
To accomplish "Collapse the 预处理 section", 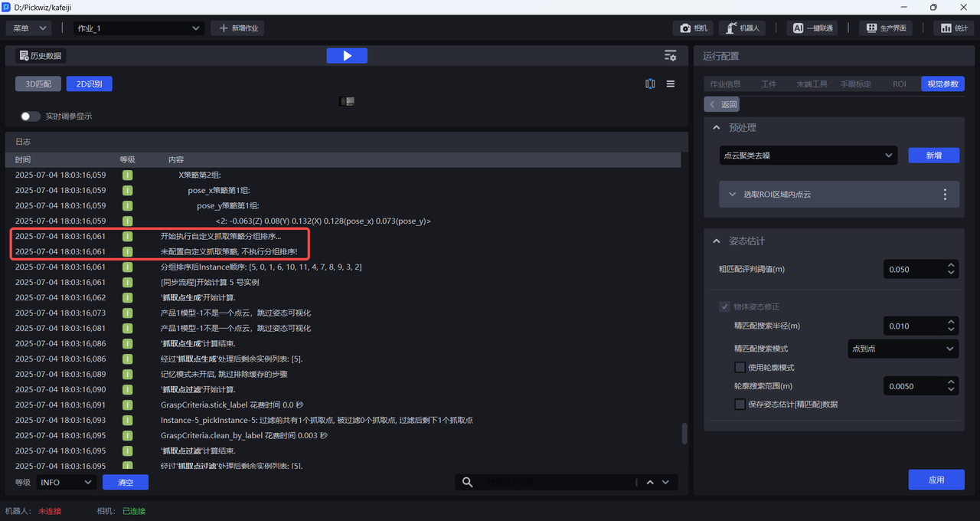I will tap(717, 128).
